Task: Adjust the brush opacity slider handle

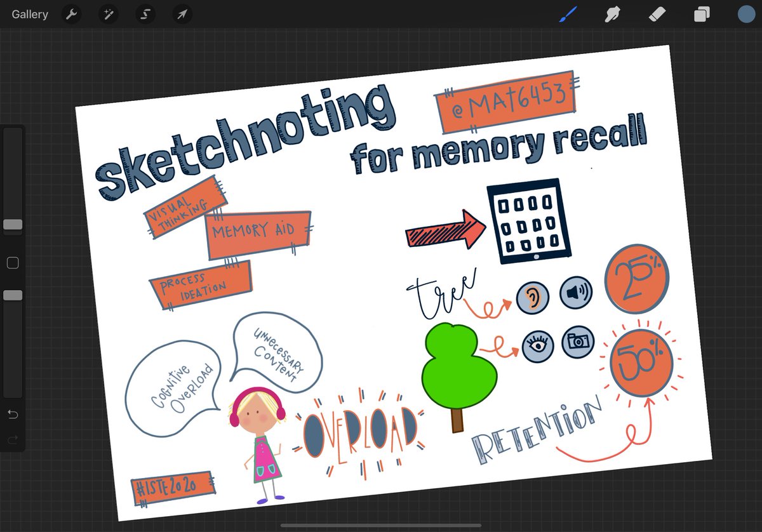Action: [x=13, y=295]
